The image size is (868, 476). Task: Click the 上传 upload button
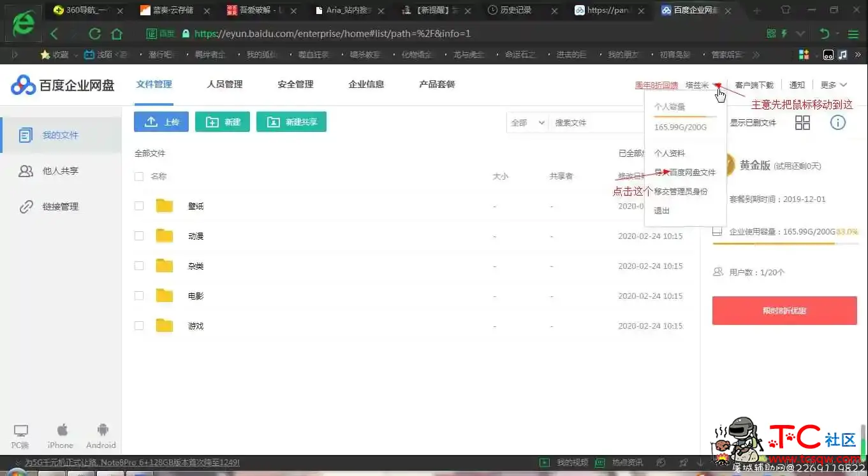coord(161,122)
